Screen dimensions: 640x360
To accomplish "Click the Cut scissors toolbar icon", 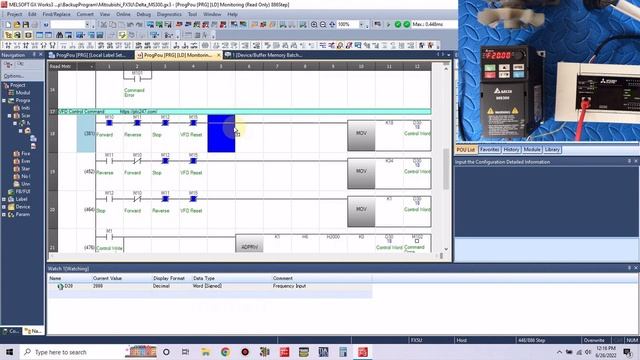I will tap(104, 25).
